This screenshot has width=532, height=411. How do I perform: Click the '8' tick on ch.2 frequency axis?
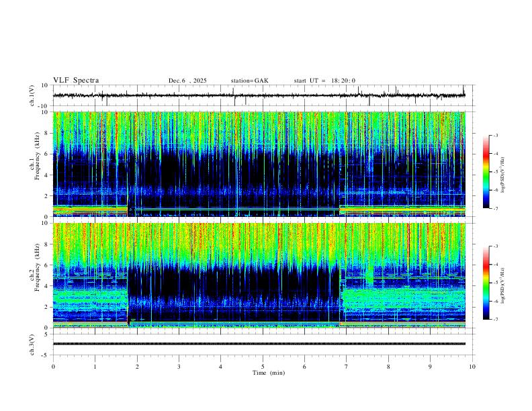[46, 244]
